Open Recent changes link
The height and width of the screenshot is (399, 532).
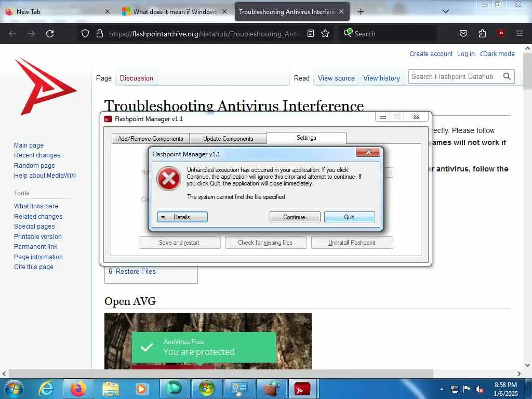click(x=37, y=155)
